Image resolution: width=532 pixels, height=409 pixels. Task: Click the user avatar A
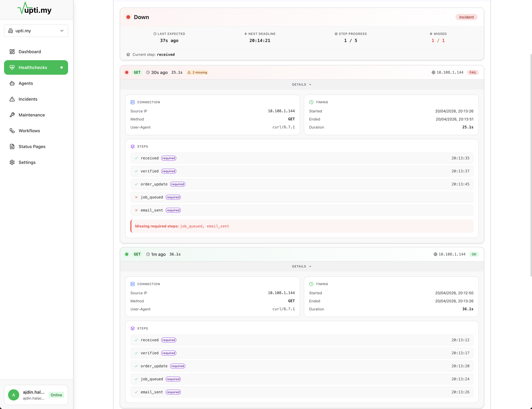pos(14,395)
